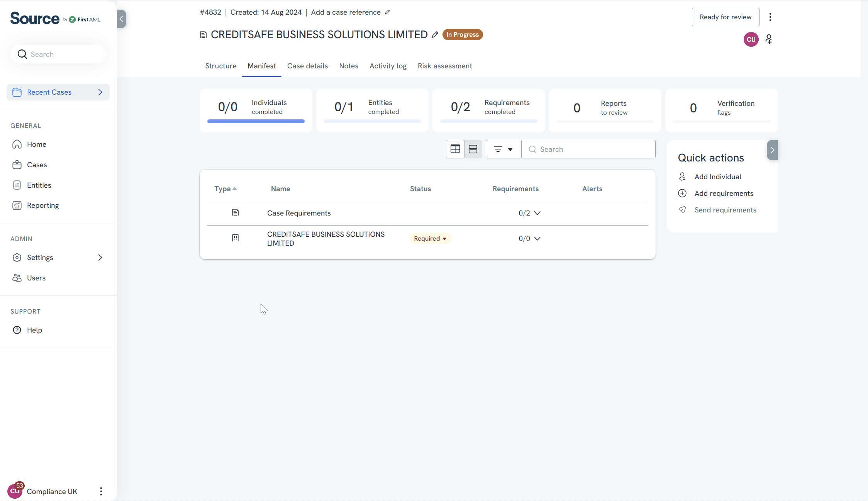Image resolution: width=868 pixels, height=501 pixels.
Task: Click the Individuals completed progress card
Action: point(256,110)
